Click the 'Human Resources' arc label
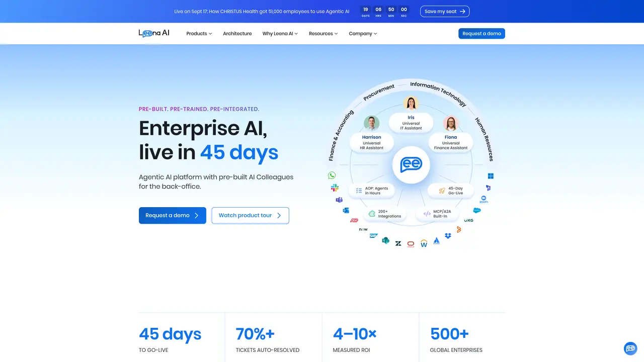Viewport: 644px width, 362px height. (x=485, y=139)
